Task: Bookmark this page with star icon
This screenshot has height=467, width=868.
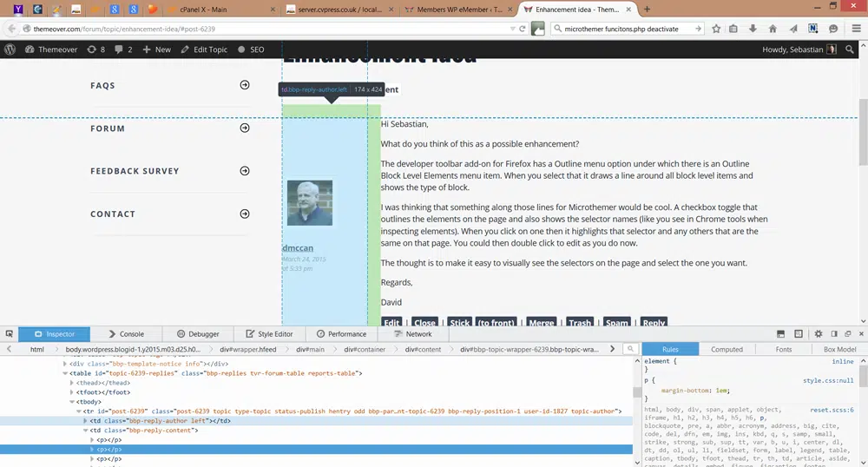Action: (716, 29)
